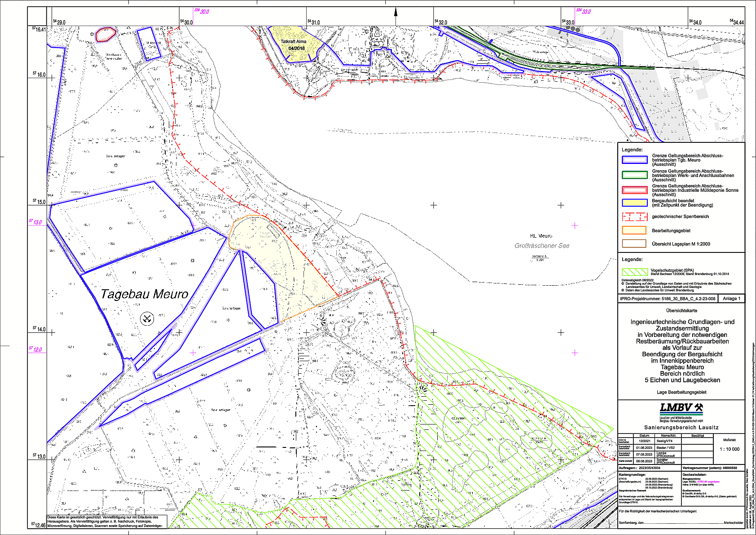
Task: Click the brown Übersicht Lageplan legend box
Action: (634, 244)
